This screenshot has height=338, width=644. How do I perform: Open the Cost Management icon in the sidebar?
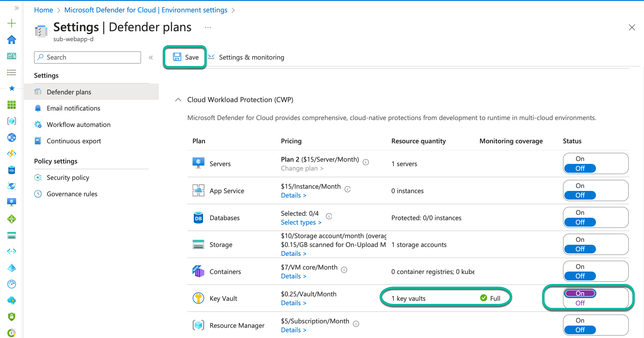tap(12, 333)
